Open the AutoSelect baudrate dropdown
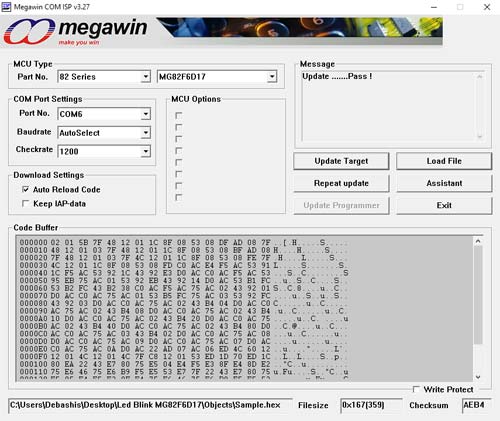The height and width of the screenshot is (421, 500). (145, 133)
